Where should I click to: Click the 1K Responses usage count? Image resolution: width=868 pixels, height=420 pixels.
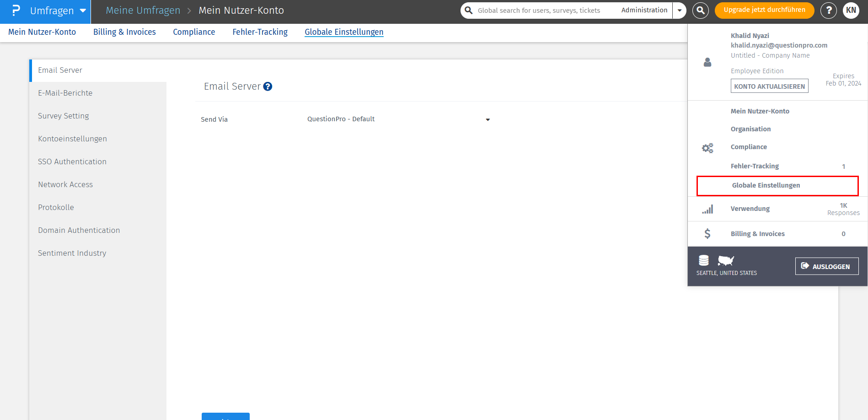click(x=843, y=209)
